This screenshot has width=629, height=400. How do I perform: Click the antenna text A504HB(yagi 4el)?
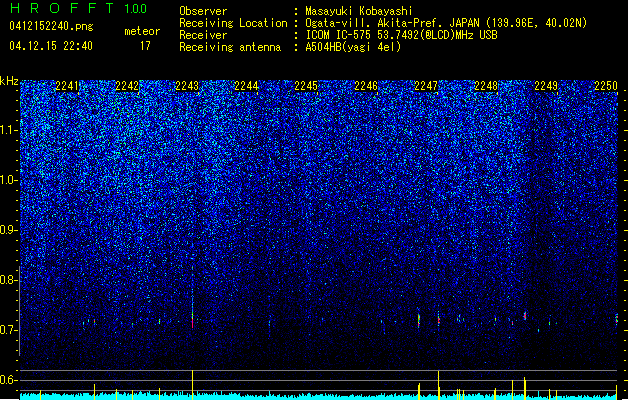(x=353, y=47)
